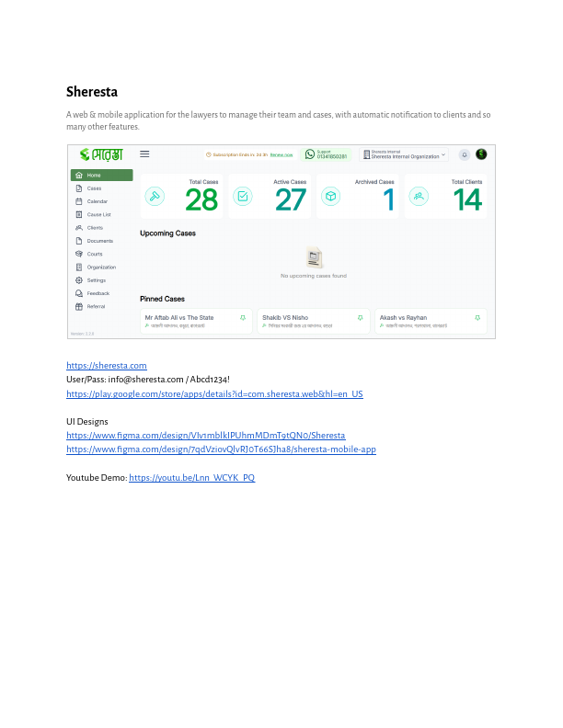Click the Renew now link
This screenshot has width=563, height=728.
click(x=281, y=154)
